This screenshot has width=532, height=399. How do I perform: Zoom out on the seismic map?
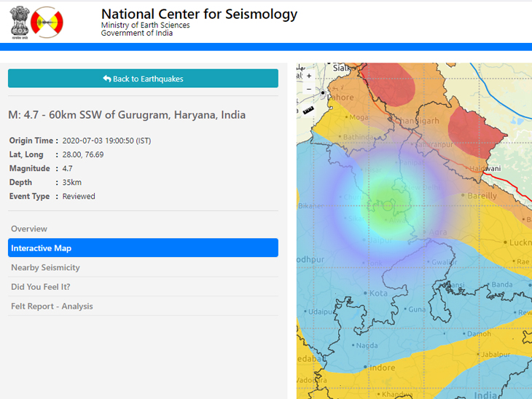tap(309, 89)
